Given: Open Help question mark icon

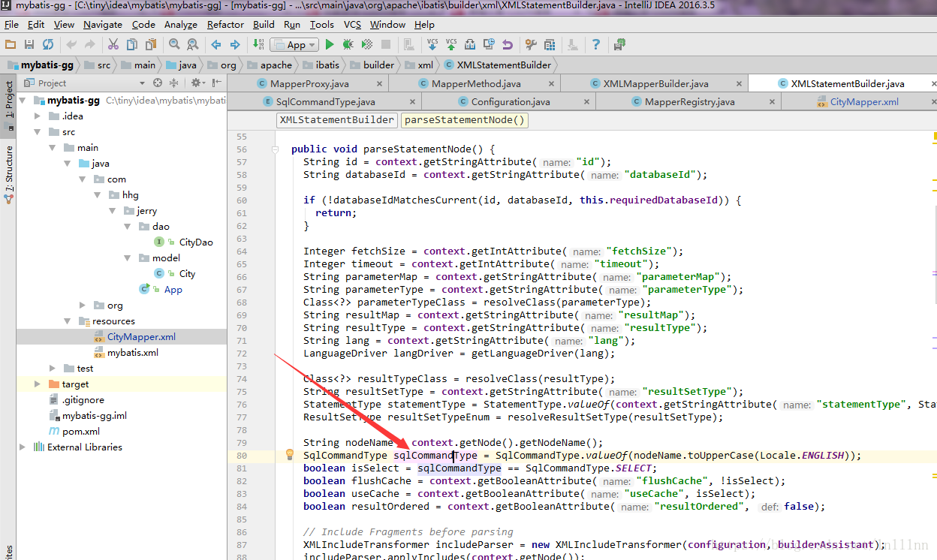Looking at the screenshot, I should [596, 45].
